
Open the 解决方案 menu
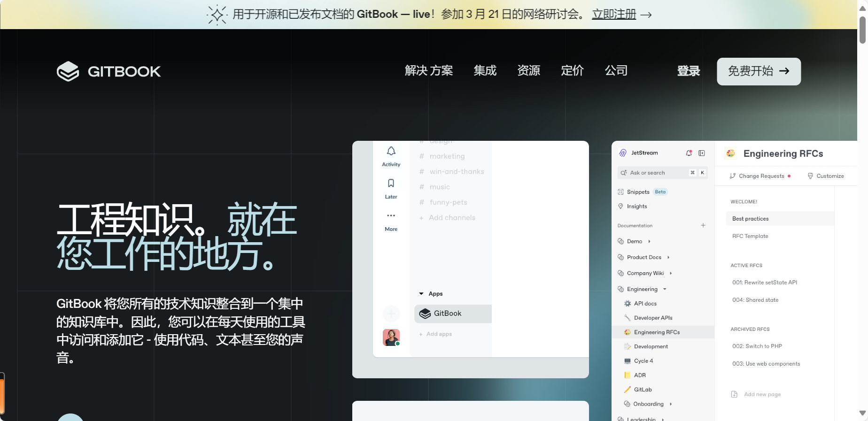[x=429, y=71]
